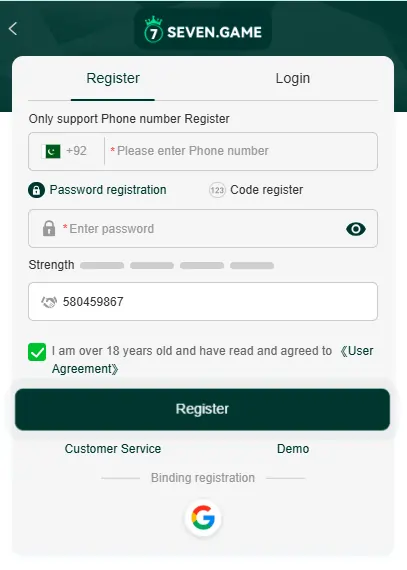This screenshot has height=570, width=407.
Task: Click the 123 Code register icon
Action: [x=217, y=190]
